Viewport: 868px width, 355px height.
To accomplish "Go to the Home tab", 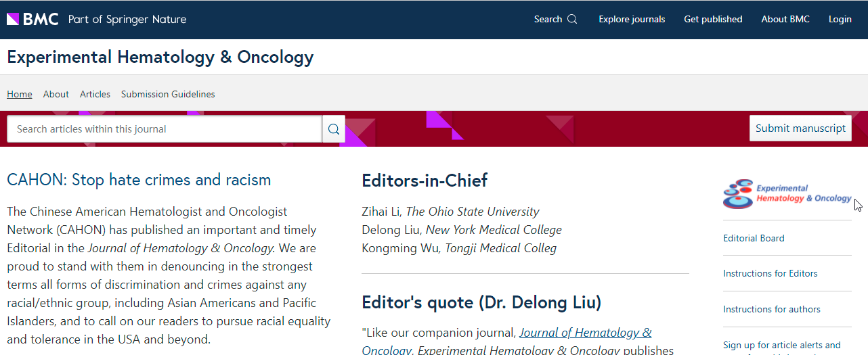I will click(20, 94).
